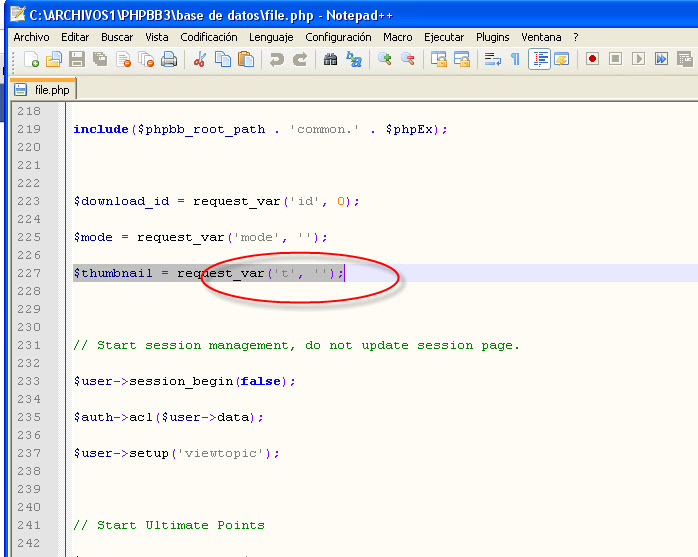Toggle word wrap in the toolbar
The height and width of the screenshot is (557, 698).
[492, 60]
